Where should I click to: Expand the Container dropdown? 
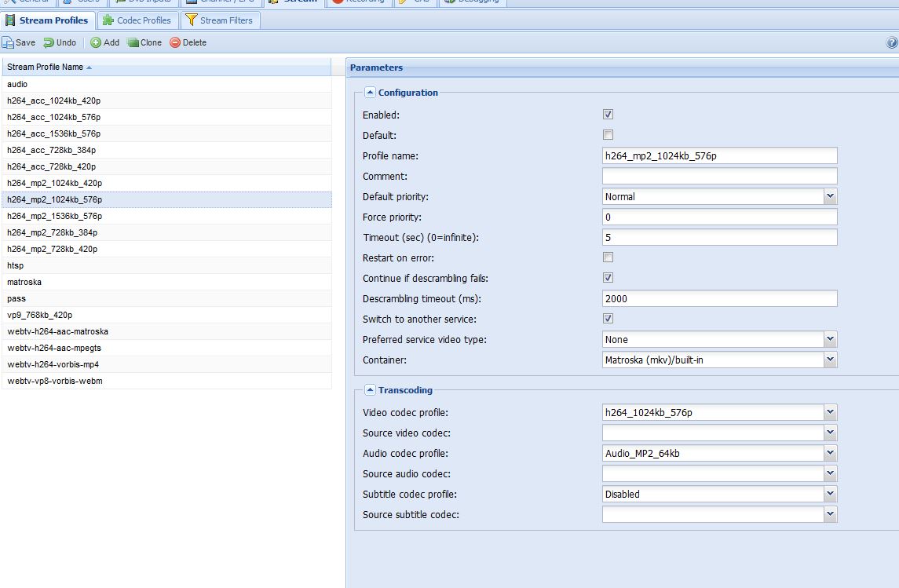pyautogui.click(x=830, y=360)
